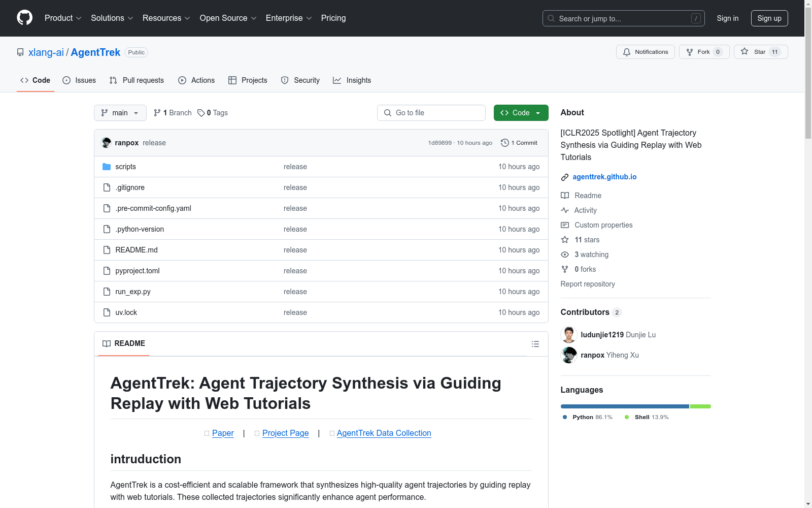
Task: Open ludunjie1219 contributor avatar
Action: (569, 335)
